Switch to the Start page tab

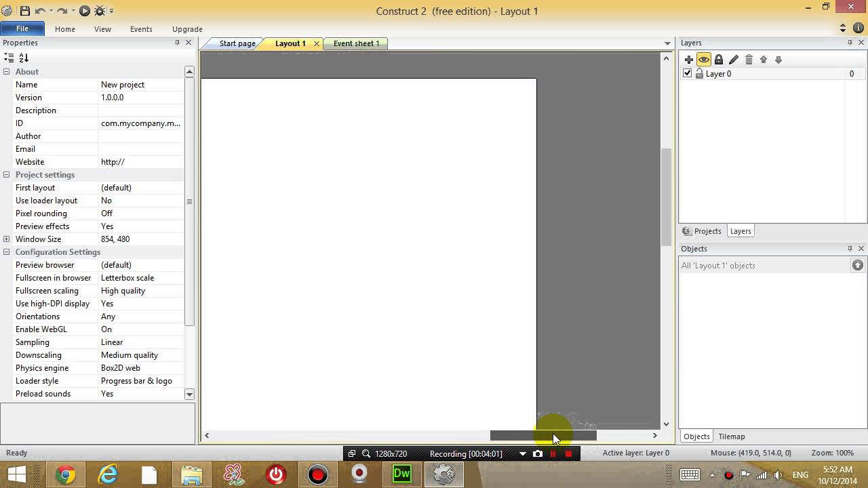[237, 43]
